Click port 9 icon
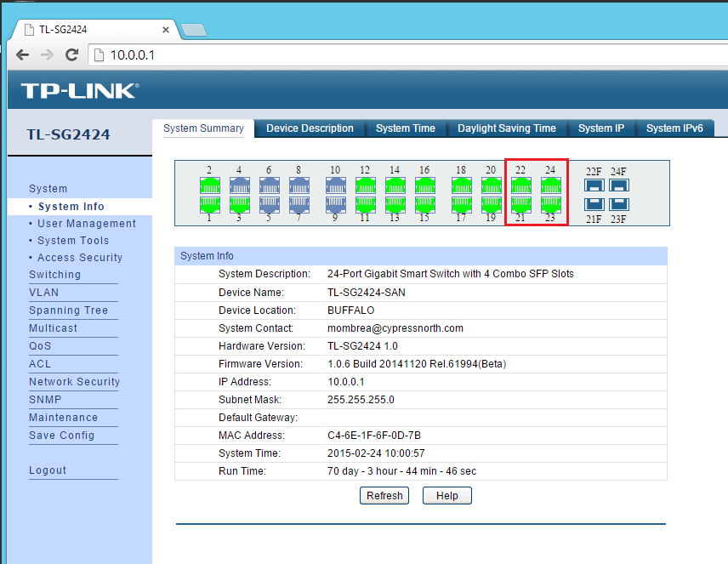This screenshot has width=728, height=564. [336, 204]
